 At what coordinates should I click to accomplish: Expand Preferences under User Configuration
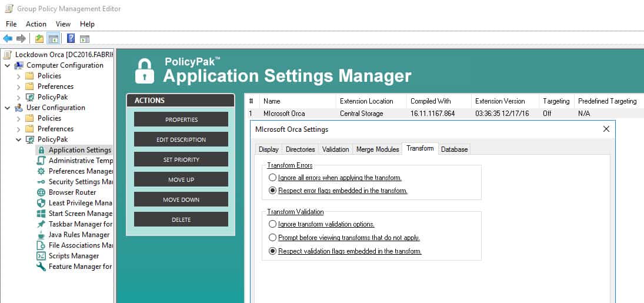[x=18, y=129]
